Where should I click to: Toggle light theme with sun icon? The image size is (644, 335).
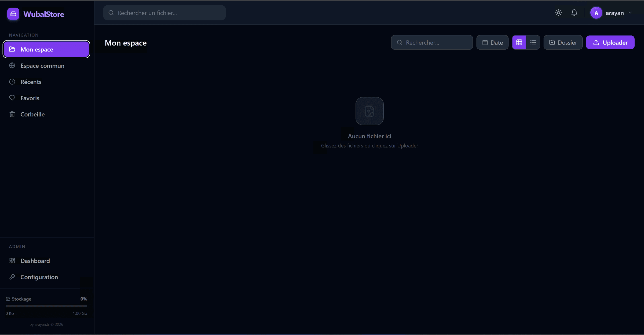click(x=558, y=13)
